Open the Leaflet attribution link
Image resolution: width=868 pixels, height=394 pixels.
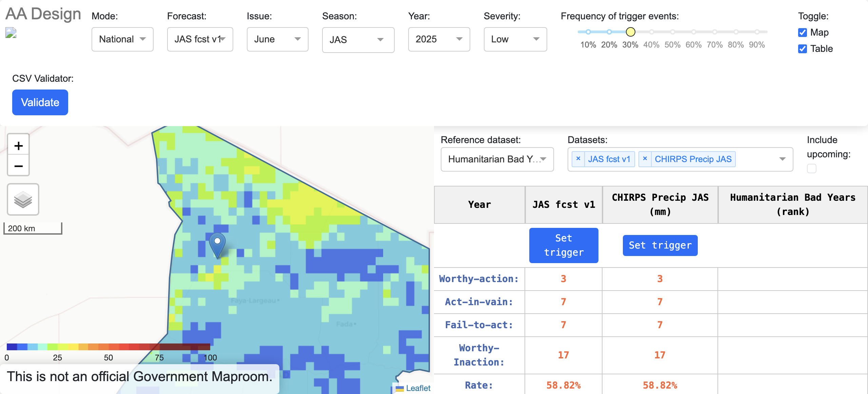tap(418, 389)
